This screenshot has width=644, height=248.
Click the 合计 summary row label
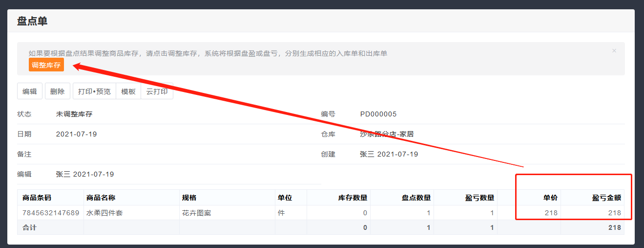coord(29,227)
